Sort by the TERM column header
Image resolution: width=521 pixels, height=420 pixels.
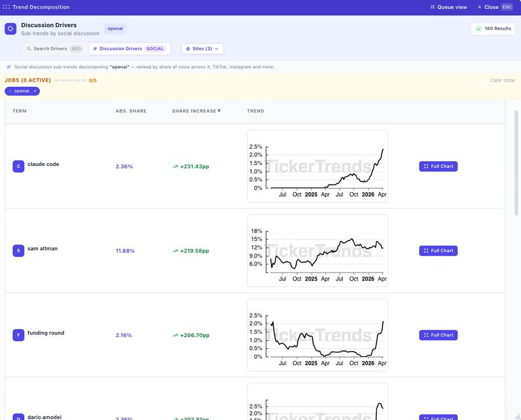(20, 111)
